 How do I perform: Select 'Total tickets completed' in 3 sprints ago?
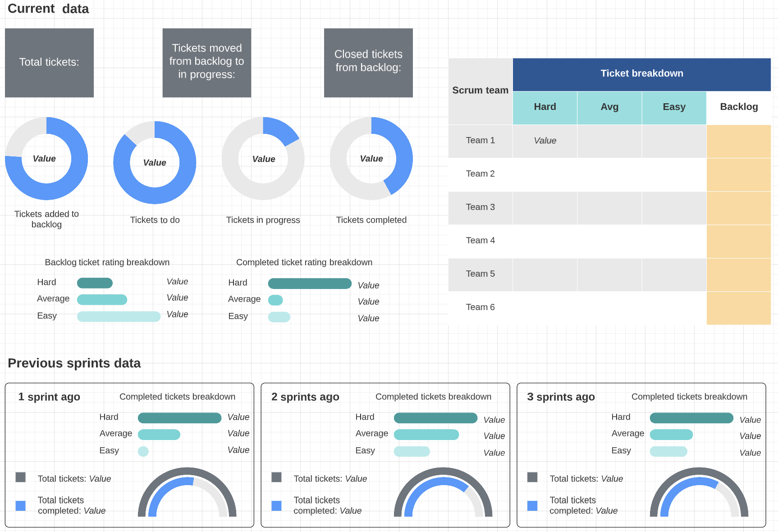(x=583, y=505)
